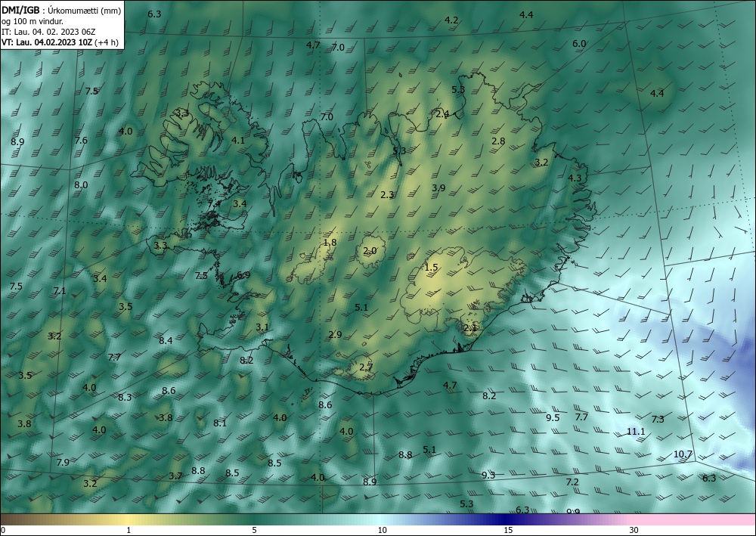756x536 pixels.
Task: Click the map value 3.7 near the bottom edge
Action: pyautogui.click(x=175, y=476)
